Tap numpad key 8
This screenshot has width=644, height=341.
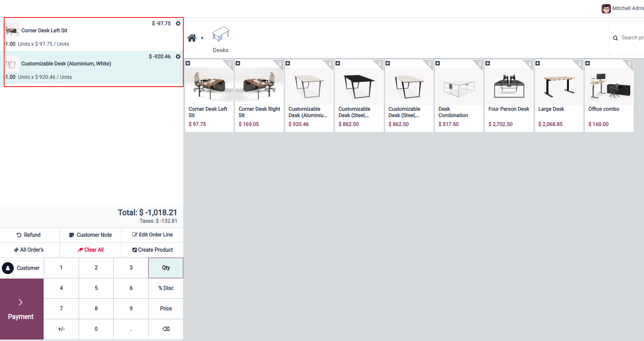(96, 309)
